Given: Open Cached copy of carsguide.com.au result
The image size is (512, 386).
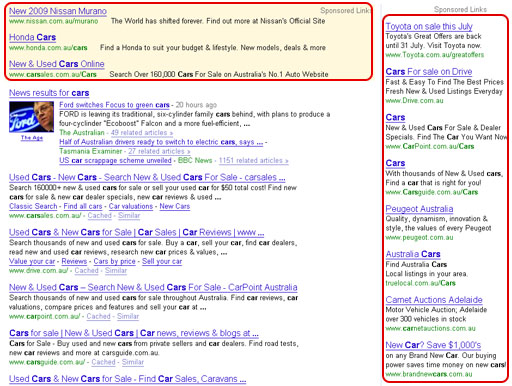Looking at the screenshot, I should coord(103,362).
